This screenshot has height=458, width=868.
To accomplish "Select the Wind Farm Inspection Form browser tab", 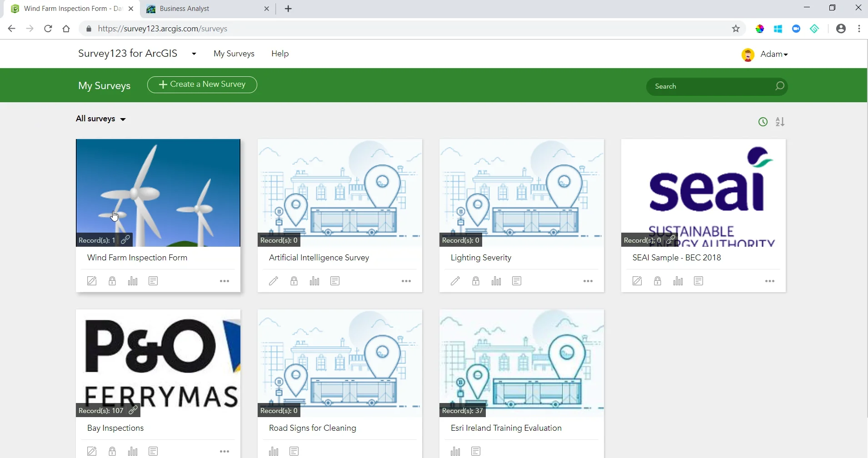I will coord(72,9).
